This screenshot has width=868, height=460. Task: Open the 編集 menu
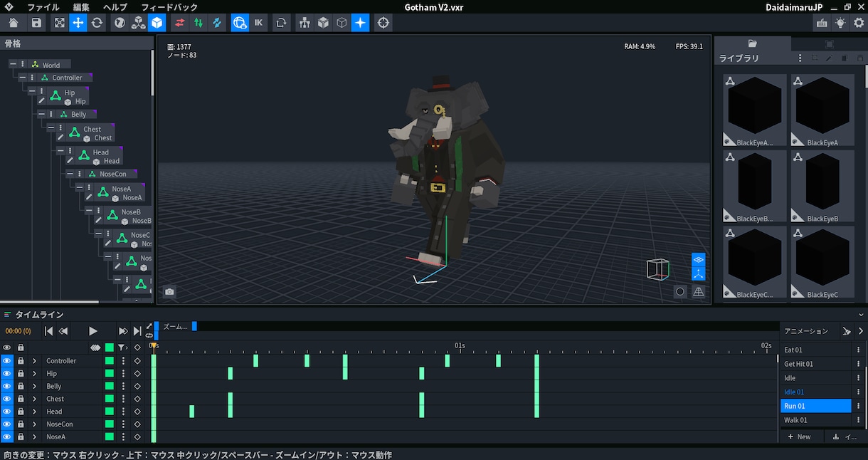point(81,6)
